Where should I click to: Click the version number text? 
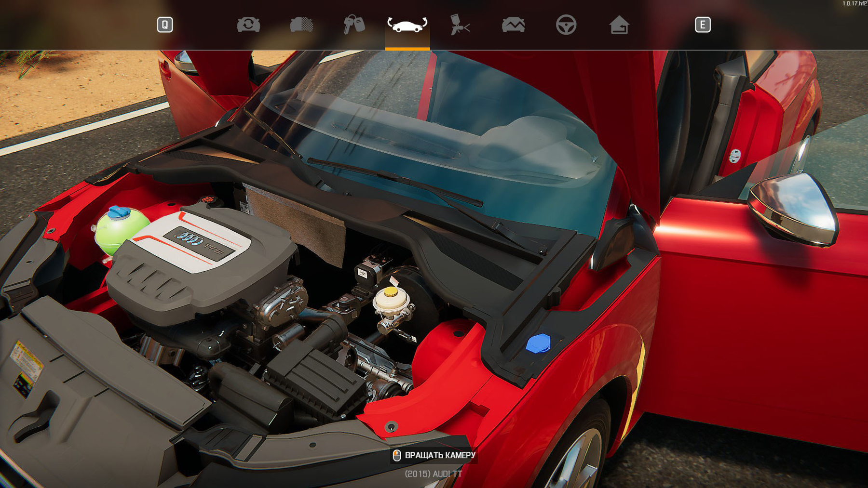[x=854, y=3]
